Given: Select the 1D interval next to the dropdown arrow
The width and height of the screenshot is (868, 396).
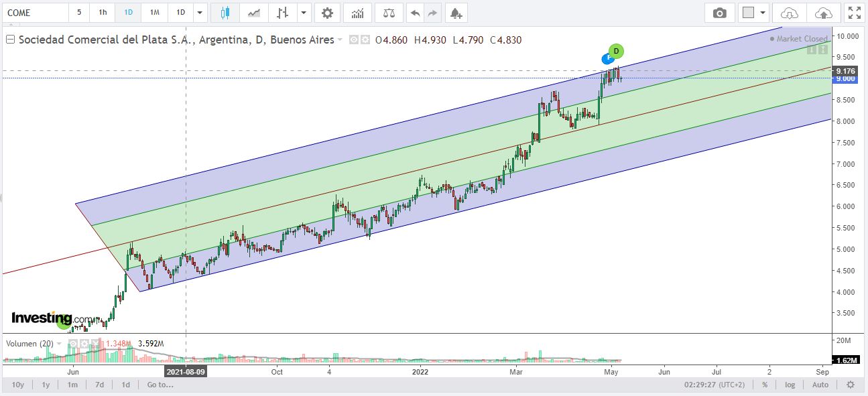Looking at the screenshot, I should [x=180, y=13].
